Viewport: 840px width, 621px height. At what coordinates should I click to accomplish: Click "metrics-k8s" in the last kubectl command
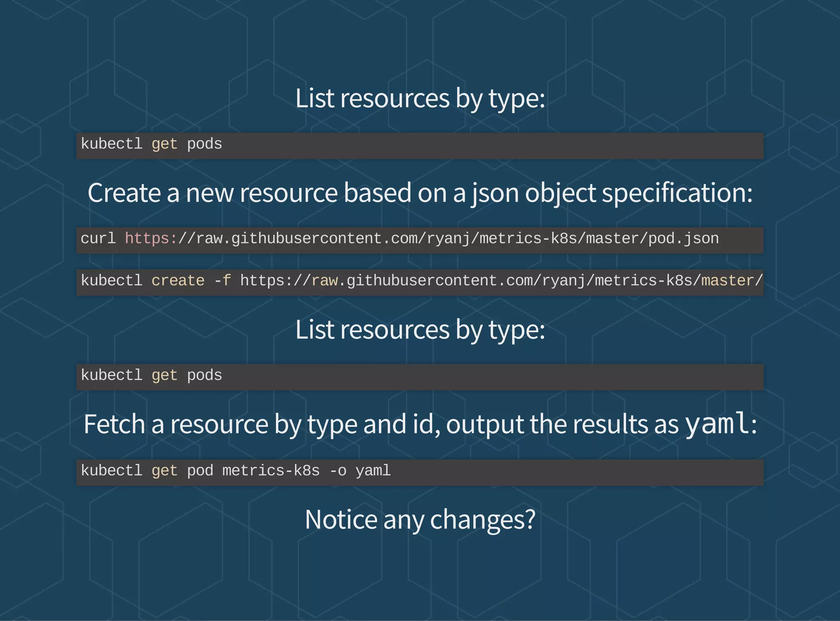coord(271,471)
